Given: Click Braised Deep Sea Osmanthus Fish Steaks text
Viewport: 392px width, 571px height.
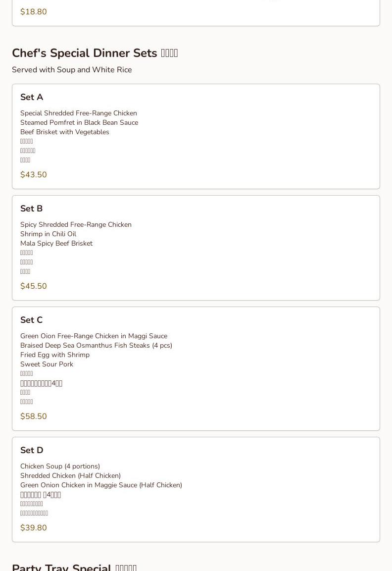Looking at the screenshot, I should (85, 346).
